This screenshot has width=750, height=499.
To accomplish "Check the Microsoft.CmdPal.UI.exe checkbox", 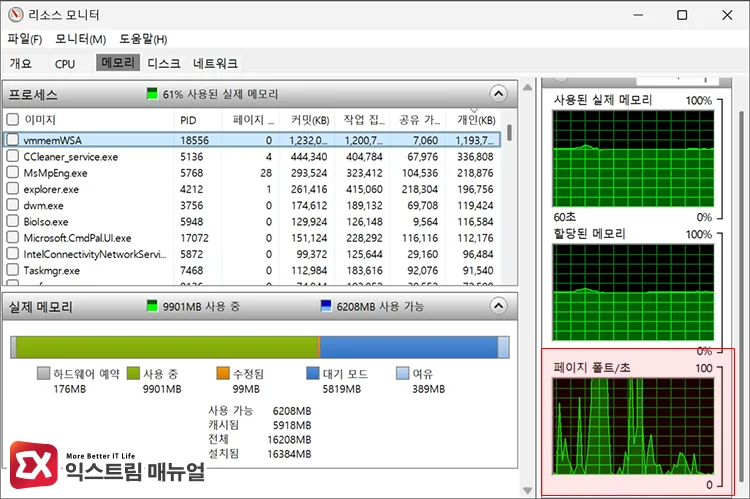I will 12,237.
